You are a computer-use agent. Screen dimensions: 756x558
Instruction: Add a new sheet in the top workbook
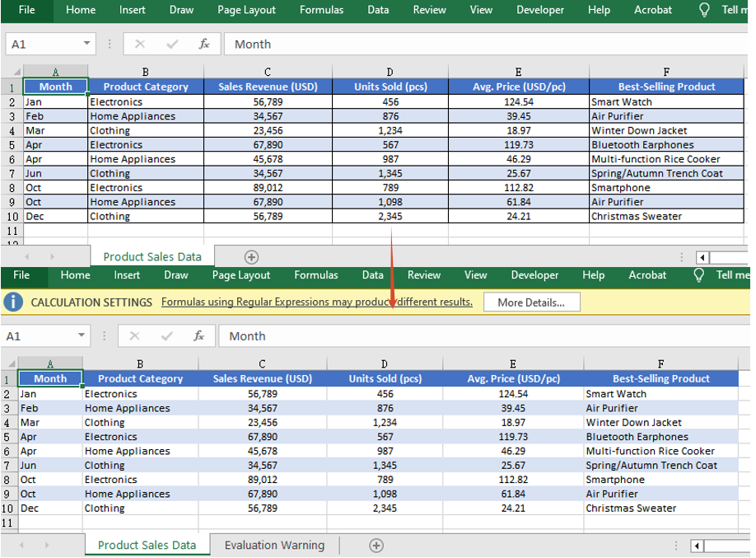coord(251,257)
